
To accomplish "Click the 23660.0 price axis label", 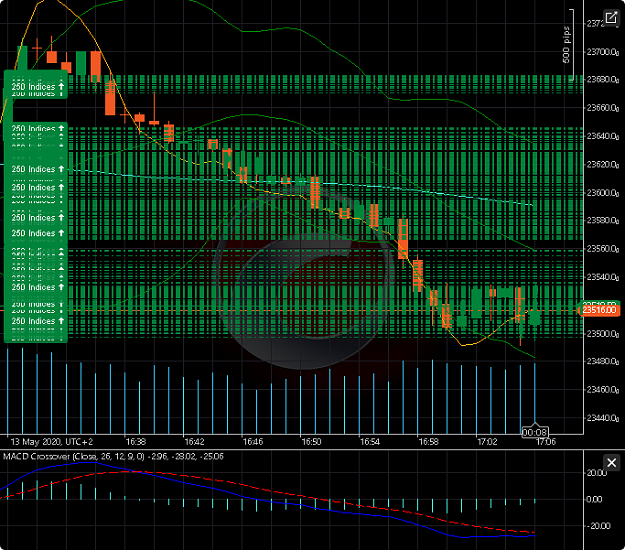I will pos(603,108).
